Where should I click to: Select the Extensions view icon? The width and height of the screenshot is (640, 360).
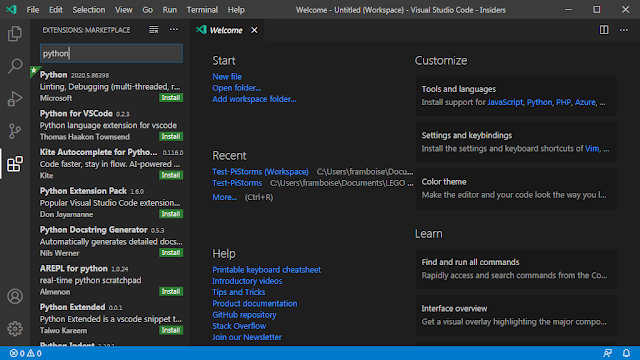(x=15, y=164)
